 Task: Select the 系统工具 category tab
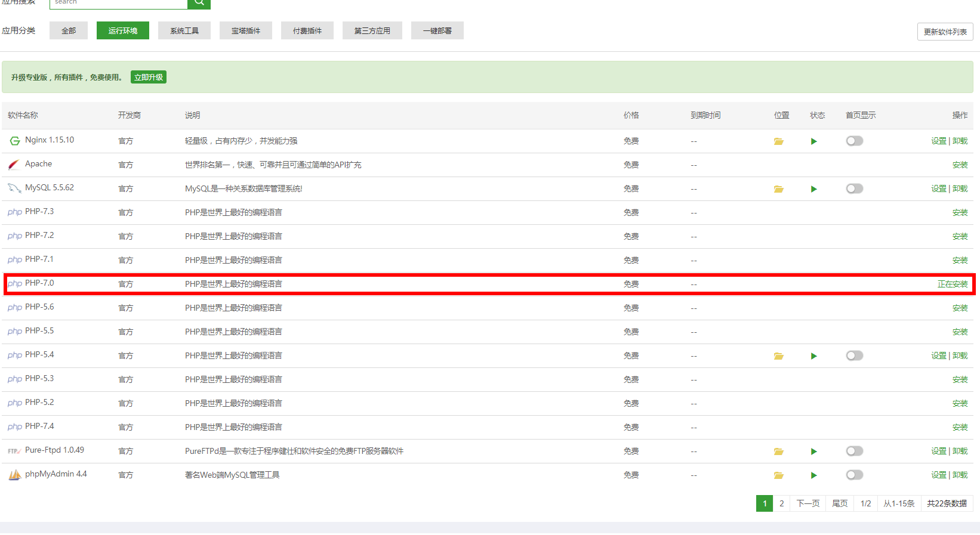(184, 30)
